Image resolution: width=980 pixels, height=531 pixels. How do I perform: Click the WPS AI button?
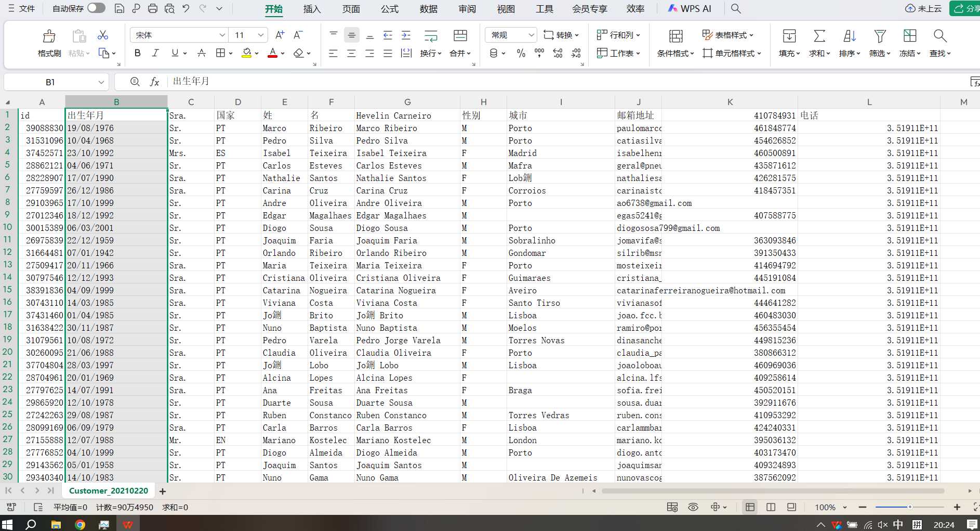click(689, 8)
